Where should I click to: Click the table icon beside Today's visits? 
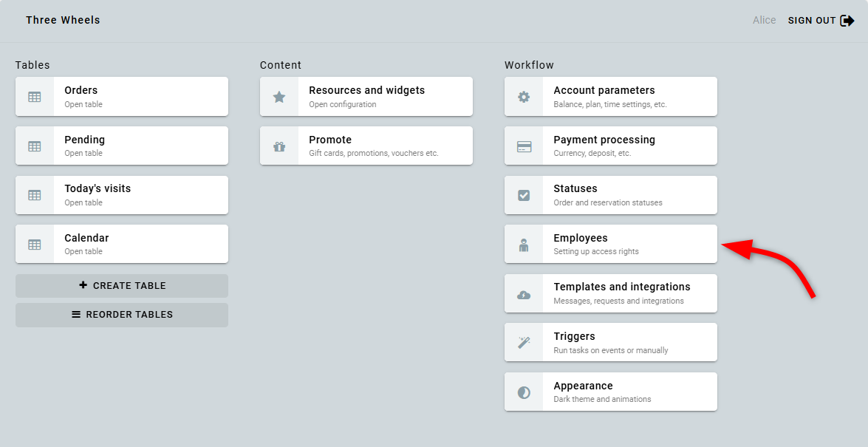click(x=34, y=195)
